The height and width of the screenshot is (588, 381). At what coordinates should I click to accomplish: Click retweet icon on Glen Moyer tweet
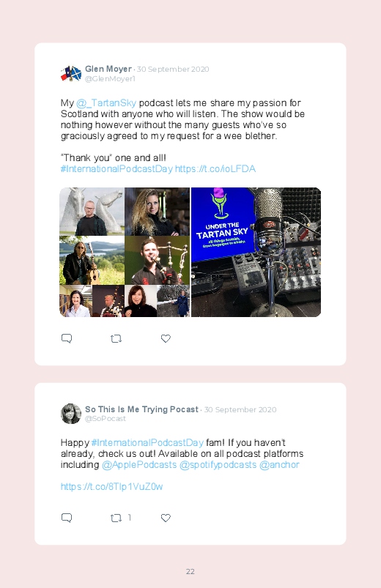[116, 338]
